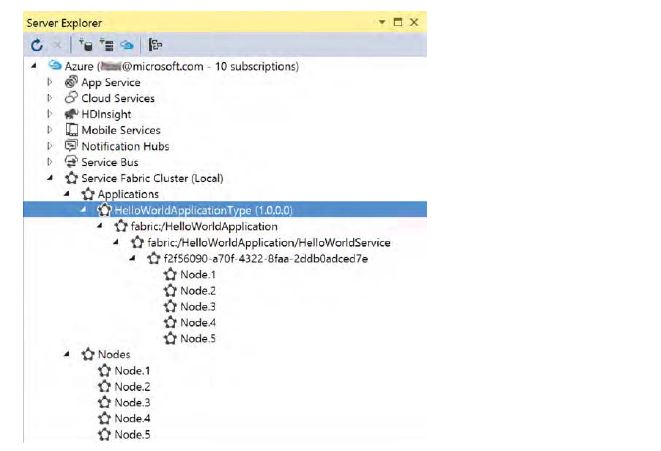Select Cloud Services in the tree
661x451 pixels.
point(118,98)
